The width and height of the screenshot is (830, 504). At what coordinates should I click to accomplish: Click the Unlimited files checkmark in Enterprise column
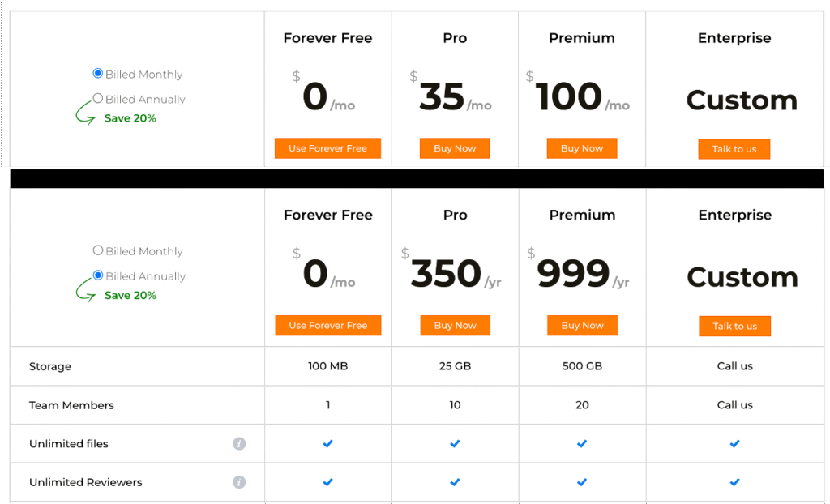coord(734,444)
